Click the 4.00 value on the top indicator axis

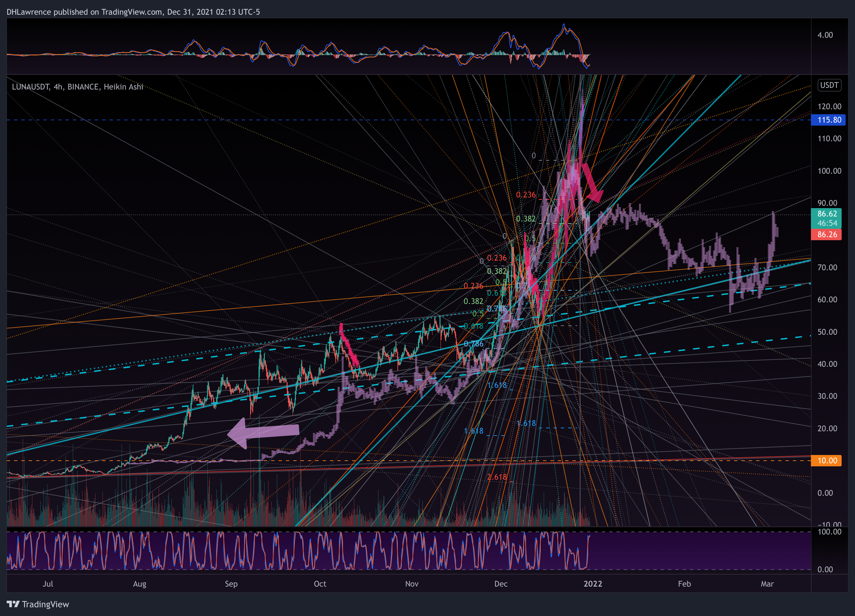pyautogui.click(x=825, y=35)
